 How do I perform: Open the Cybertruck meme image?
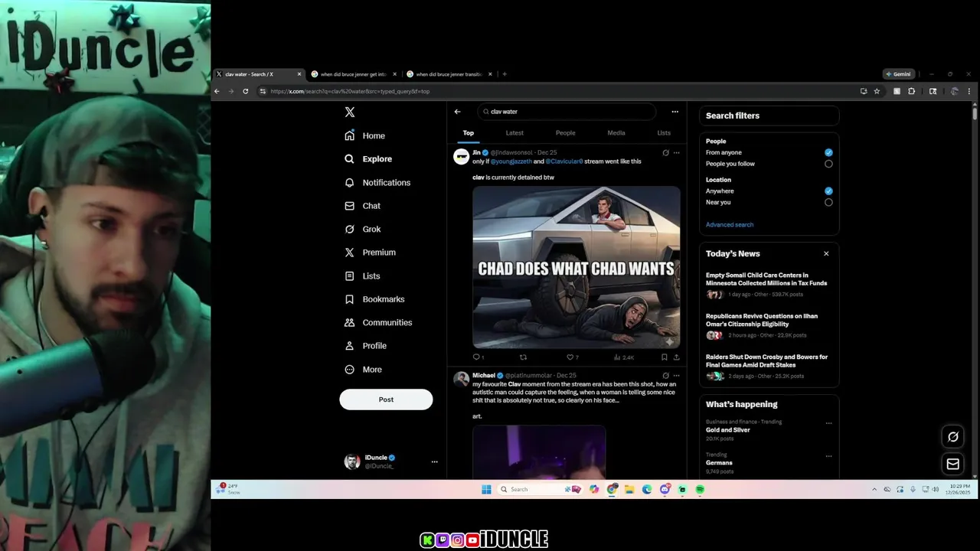[x=577, y=267]
